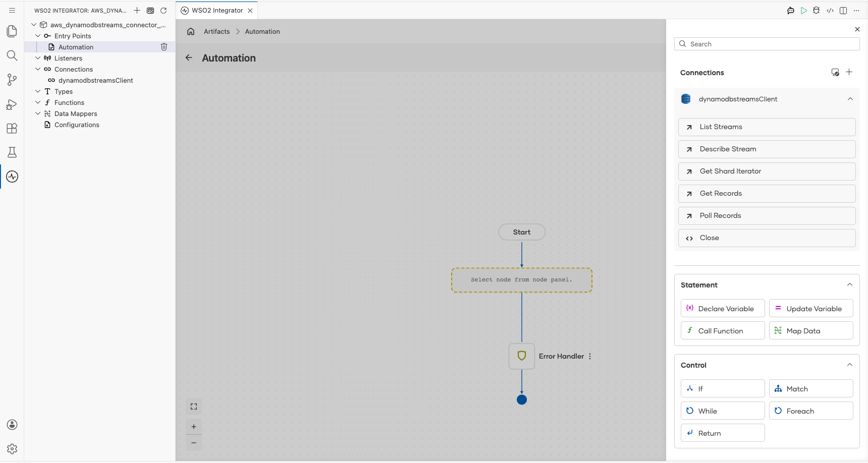868x463 pixels.
Task: Collapse the Entry Points tree node
Action: coord(38,36)
